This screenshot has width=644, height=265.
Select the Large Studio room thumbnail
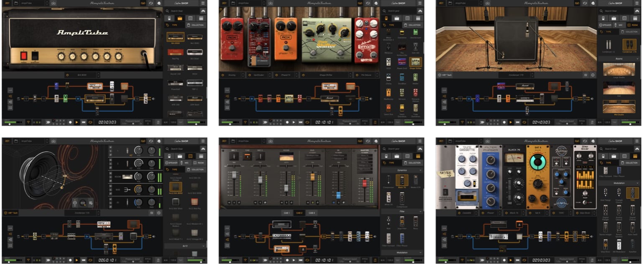pos(619,69)
